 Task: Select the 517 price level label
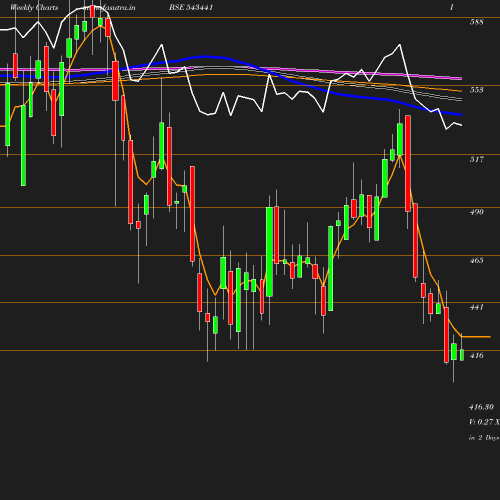tap(476, 159)
